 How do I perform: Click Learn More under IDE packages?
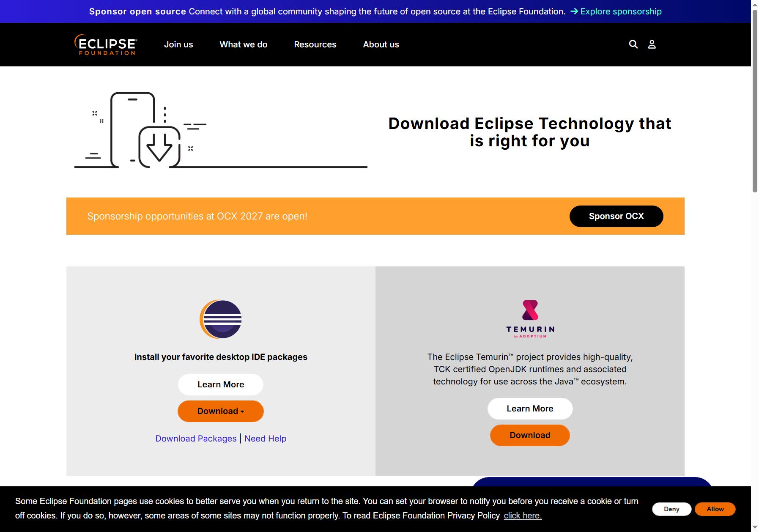(221, 384)
